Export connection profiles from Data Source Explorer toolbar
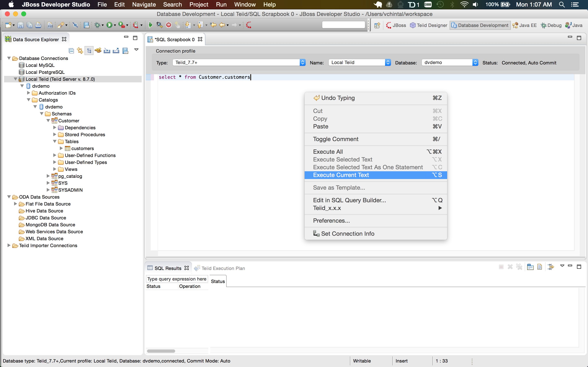Image resolution: width=588 pixels, height=367 pixels. click(116, 50)
